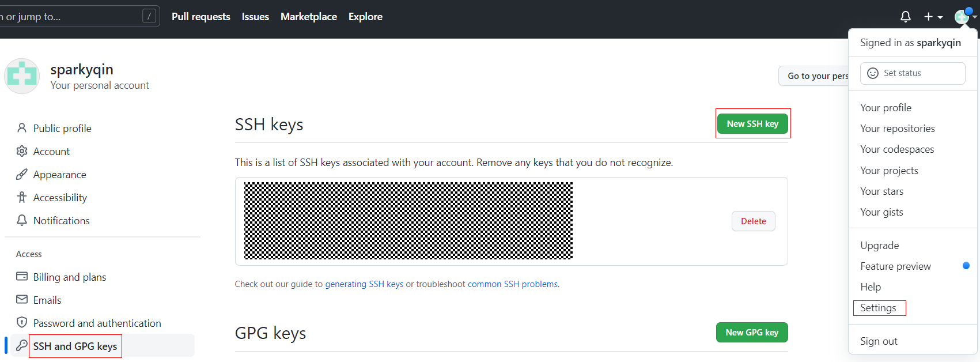The height and width of the screenshot is (362, 980).
Task: Select the Account gear icon
Action: coord(22,151)
